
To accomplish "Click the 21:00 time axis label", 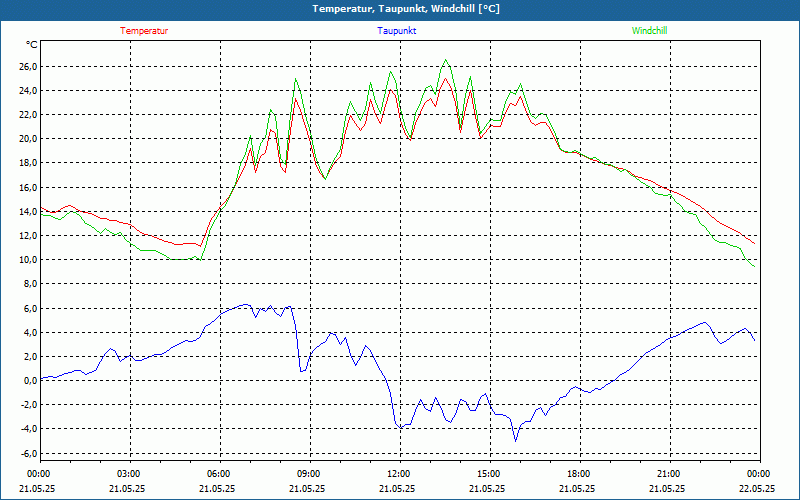I will coord(670,474).
